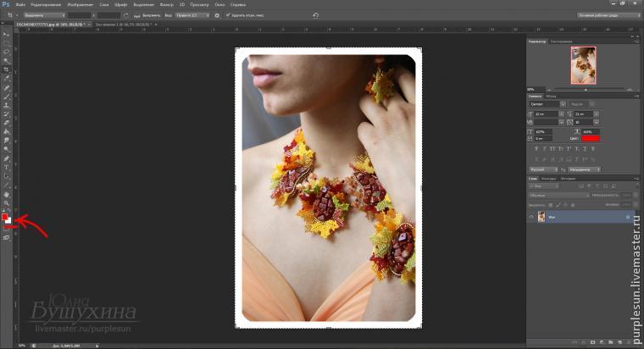Viewport: 644px width, 349px height.
Task: Select the Hand tool
Action: click(6, 195)
